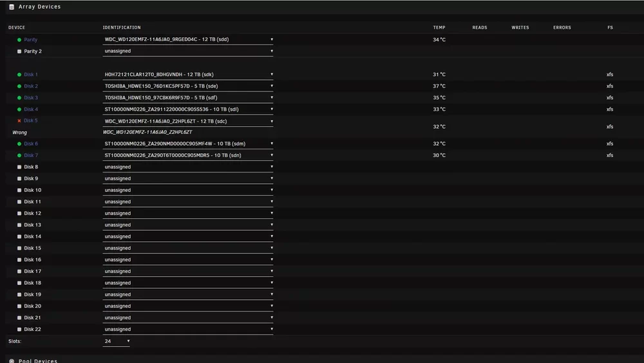Screen dimensions: 644x363
Task: Click the 37 °C temperature of Disk 2
Action: click(x=439, y=86)
